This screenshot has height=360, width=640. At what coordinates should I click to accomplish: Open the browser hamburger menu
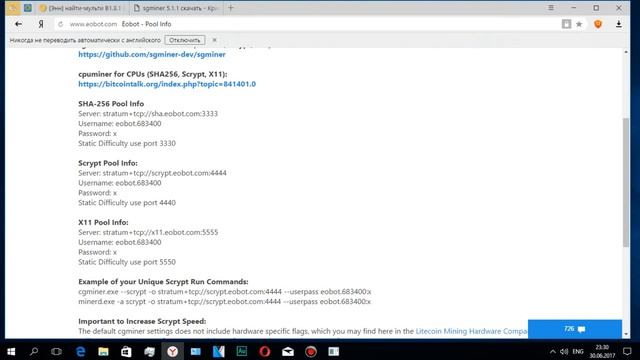point(551,8)
